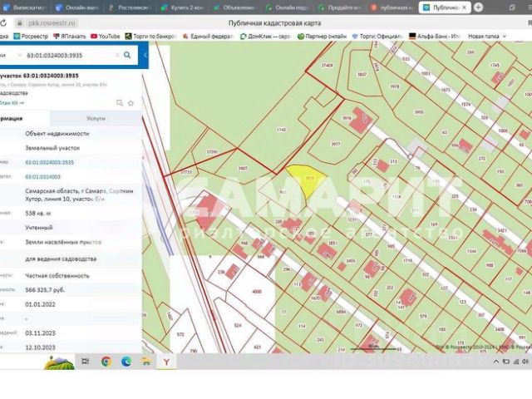Open the Альфа-Банк bookmark
532x399 pixels.
(x=434, y=37)
